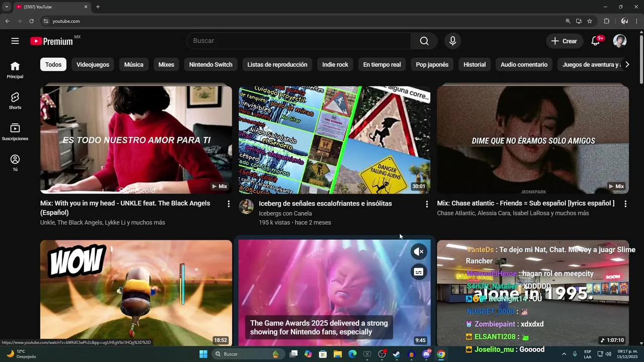The height and width of the screenshot is (362, 644).
Task: Open options for Chase Atlantic mix
Action: (x=625, y=204)
